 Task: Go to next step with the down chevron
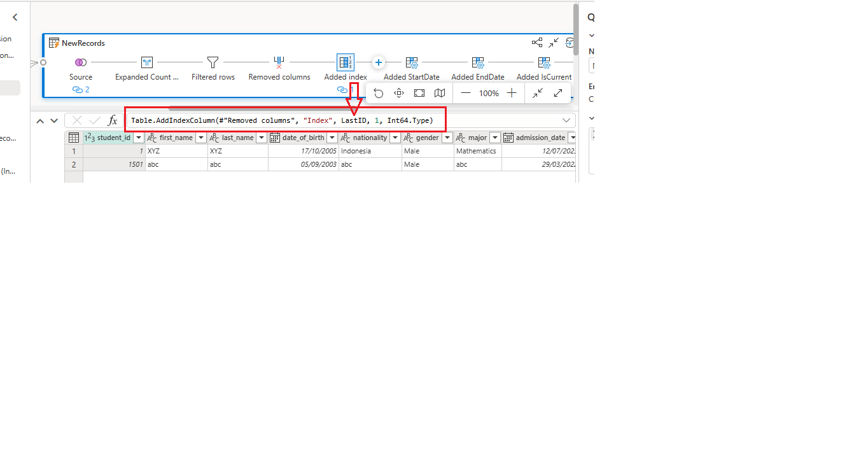54,120
